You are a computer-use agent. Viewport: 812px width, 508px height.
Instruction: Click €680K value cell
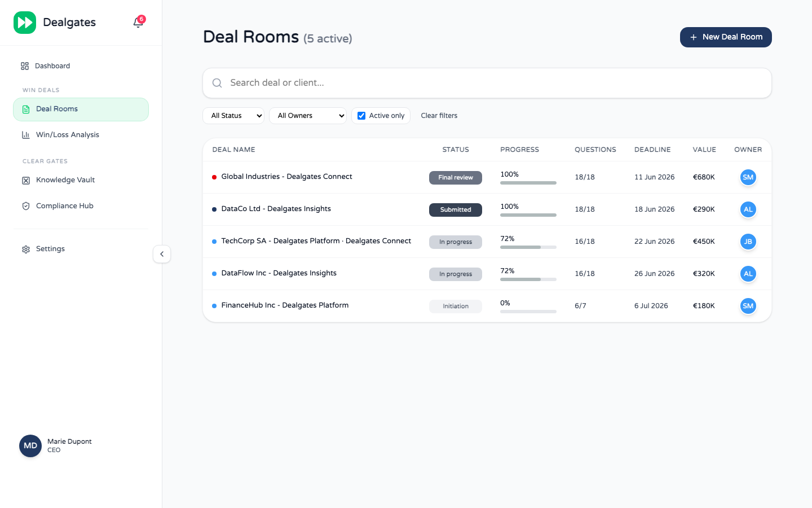(704, 177)
